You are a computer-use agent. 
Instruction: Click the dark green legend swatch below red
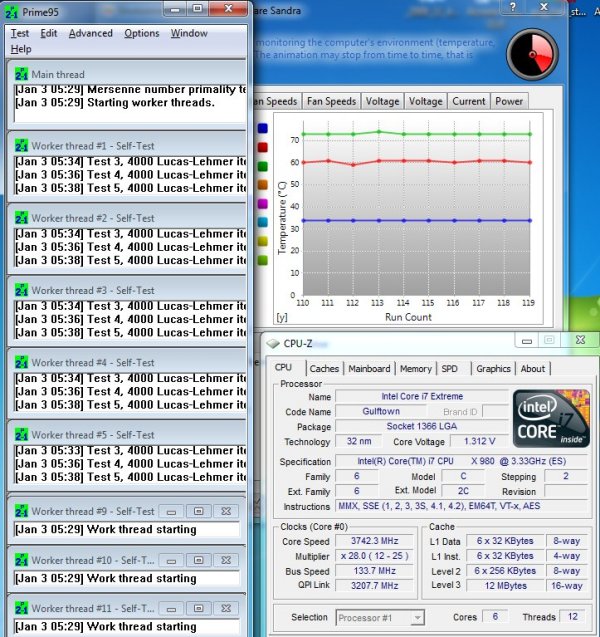coord(263,166)
